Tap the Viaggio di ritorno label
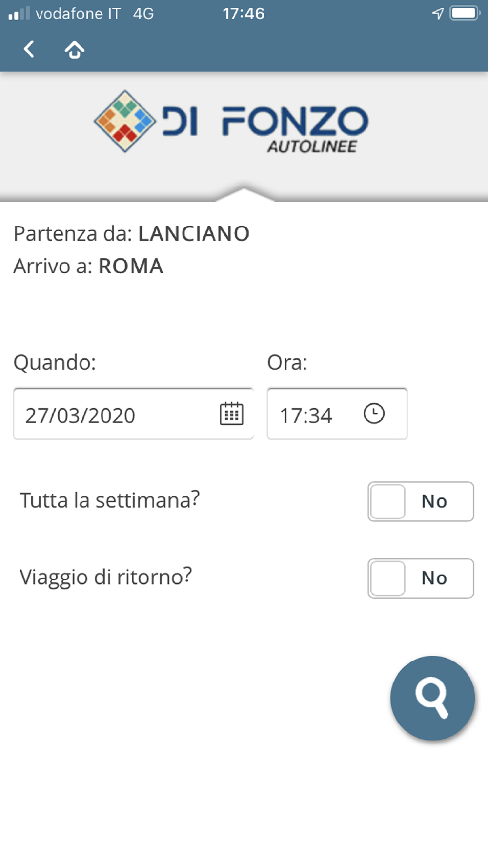Viewport: 488px width, 868px height. point(106,577)
